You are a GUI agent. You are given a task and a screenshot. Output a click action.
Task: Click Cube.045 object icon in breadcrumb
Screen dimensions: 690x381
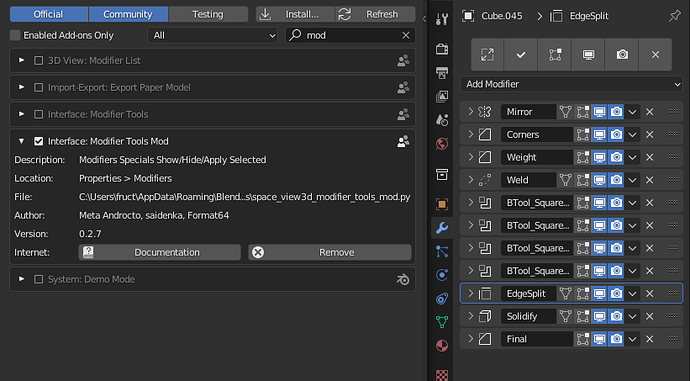[468, 16]
